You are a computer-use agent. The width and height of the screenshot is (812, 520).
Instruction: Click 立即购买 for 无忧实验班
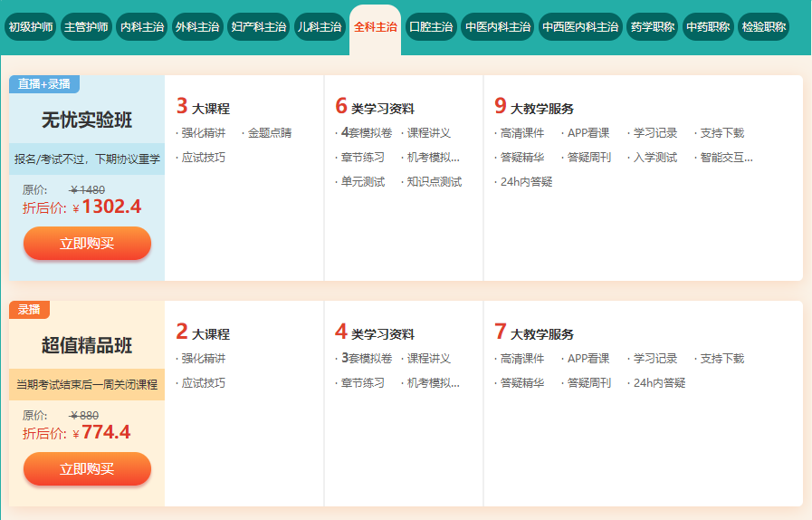point(87,243)
